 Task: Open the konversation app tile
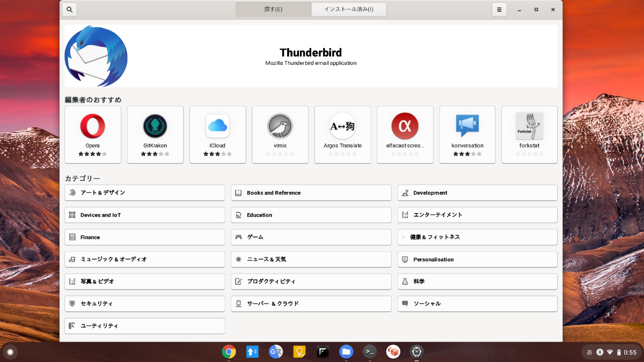467,135
